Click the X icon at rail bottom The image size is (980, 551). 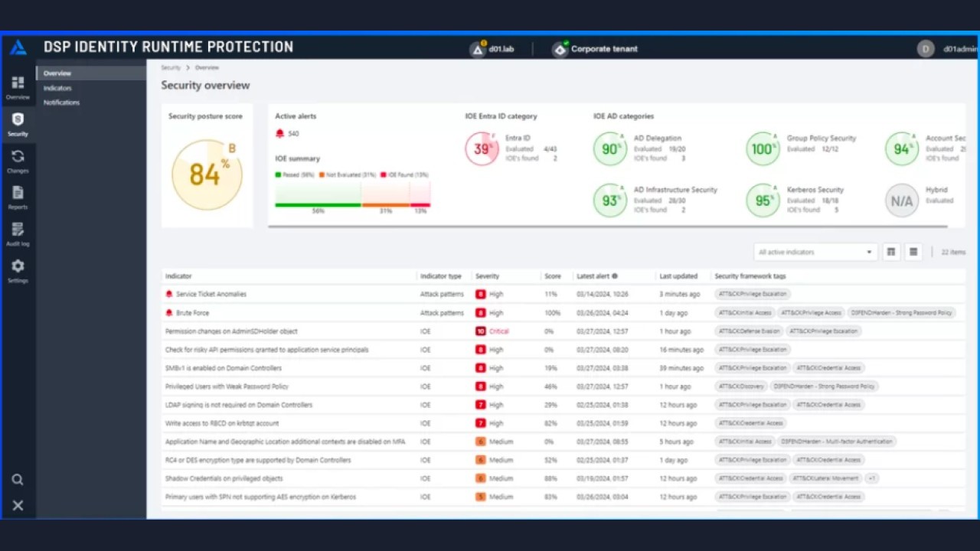[18, 505]
